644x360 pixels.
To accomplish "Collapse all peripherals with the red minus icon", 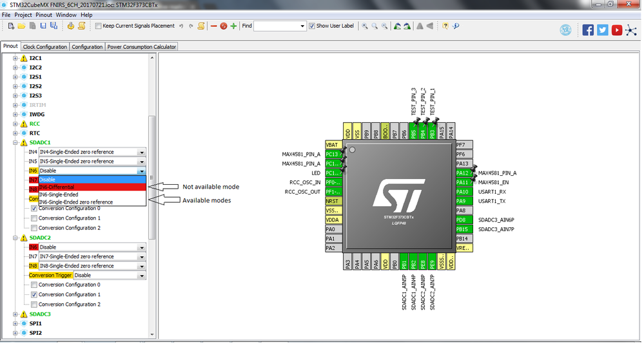I will point(213,26).
